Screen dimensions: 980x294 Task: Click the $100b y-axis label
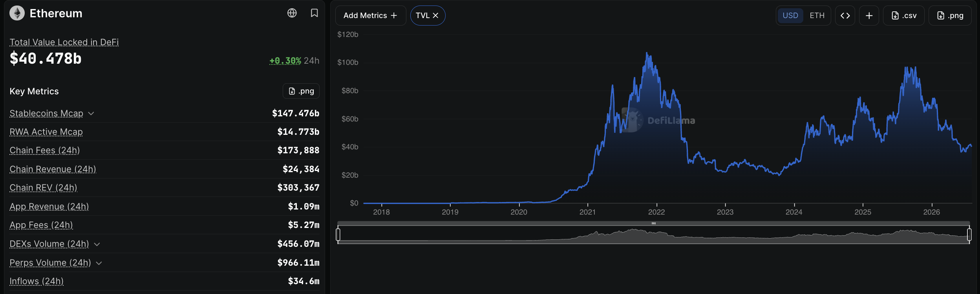click(x=348, y=62)
